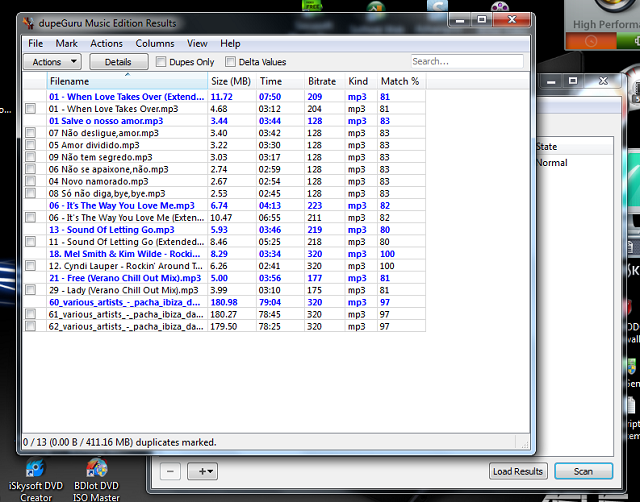
Task: Click the Normal state entry in background window
Action: 552,162
